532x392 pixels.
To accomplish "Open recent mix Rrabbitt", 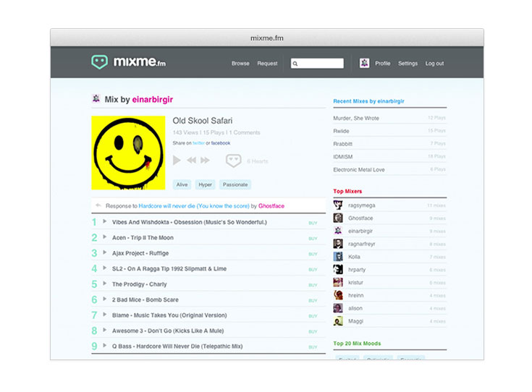I will click(x=342, y=144).
